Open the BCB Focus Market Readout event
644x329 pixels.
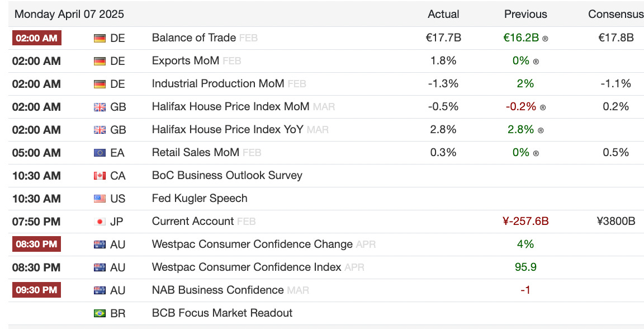point(222,313)
